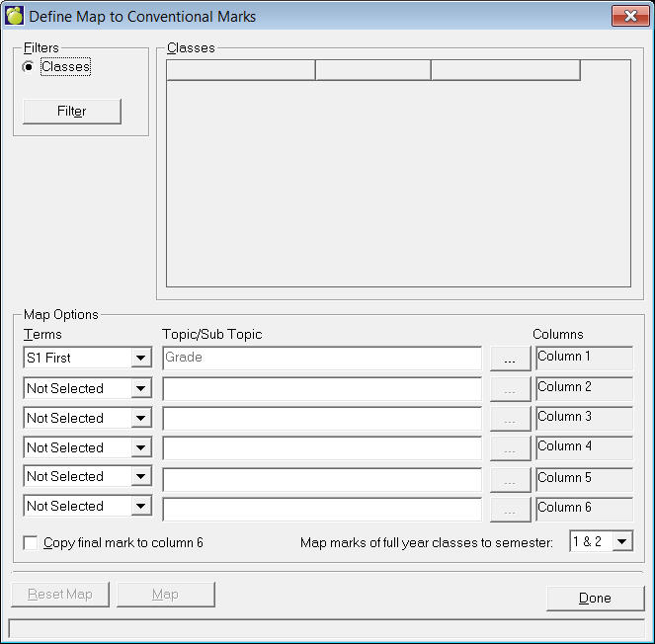Click the Done button
The height and width of the screenshot is (644, 655).
coord(595,598)
